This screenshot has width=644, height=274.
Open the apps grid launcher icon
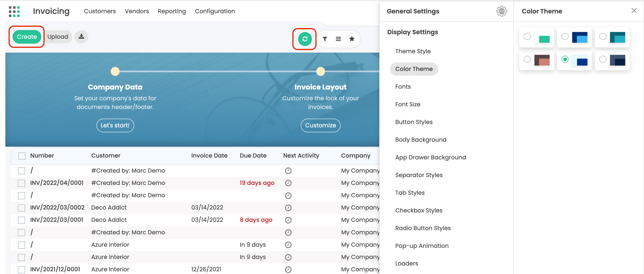click(x=14, y=11)
